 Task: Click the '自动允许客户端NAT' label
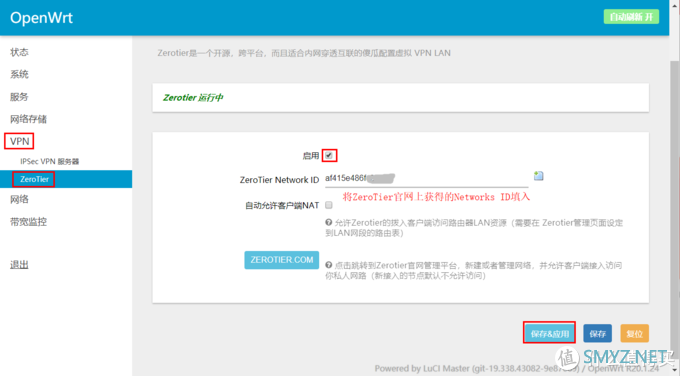[282, 205]
